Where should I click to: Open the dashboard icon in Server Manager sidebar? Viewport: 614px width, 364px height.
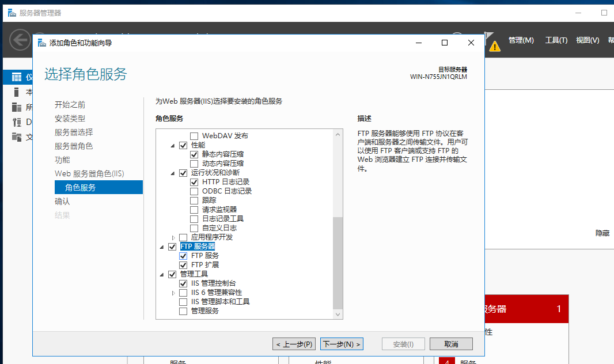(17, 77)
